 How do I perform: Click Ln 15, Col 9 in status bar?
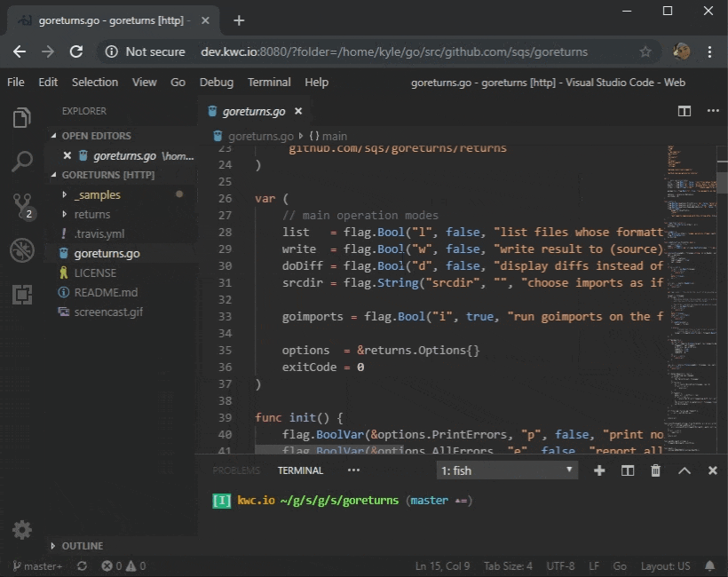pyautogui.click(x=442, y=565)
